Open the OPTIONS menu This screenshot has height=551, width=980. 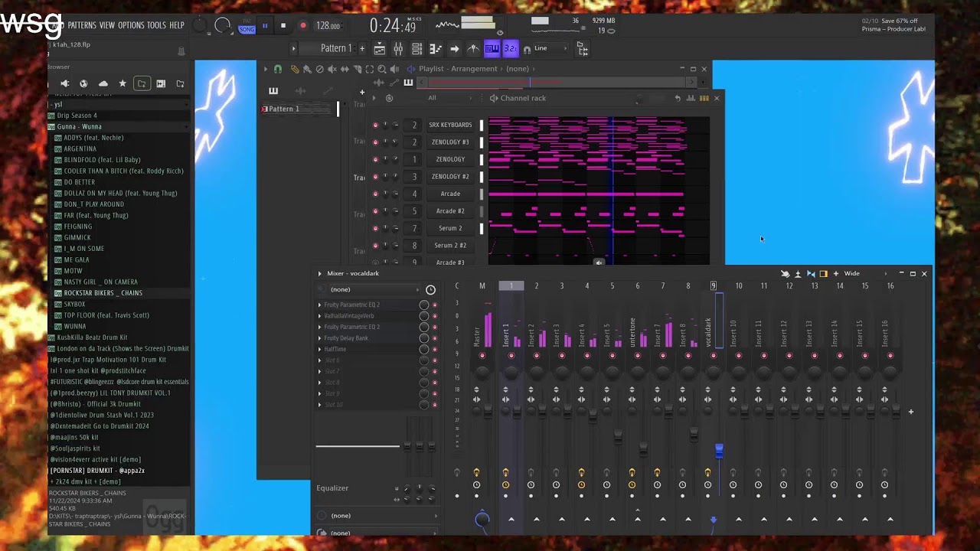[x=131, y=25]
